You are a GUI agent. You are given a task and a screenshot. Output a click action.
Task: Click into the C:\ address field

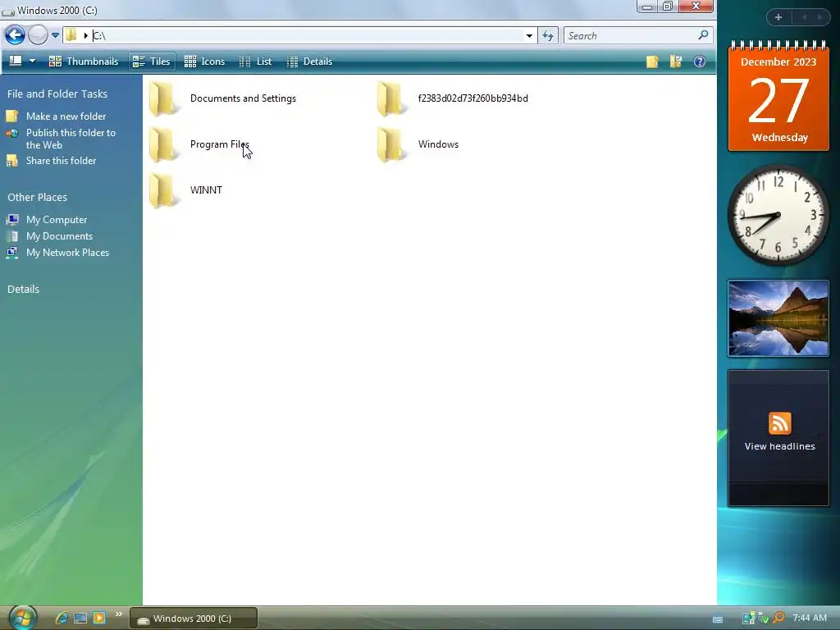click(x=307, y=36)
